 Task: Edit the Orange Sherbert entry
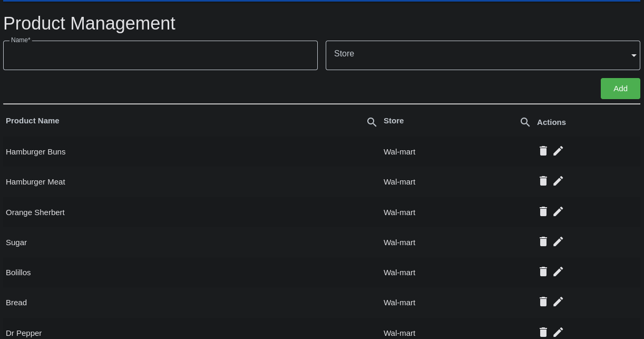558,211
